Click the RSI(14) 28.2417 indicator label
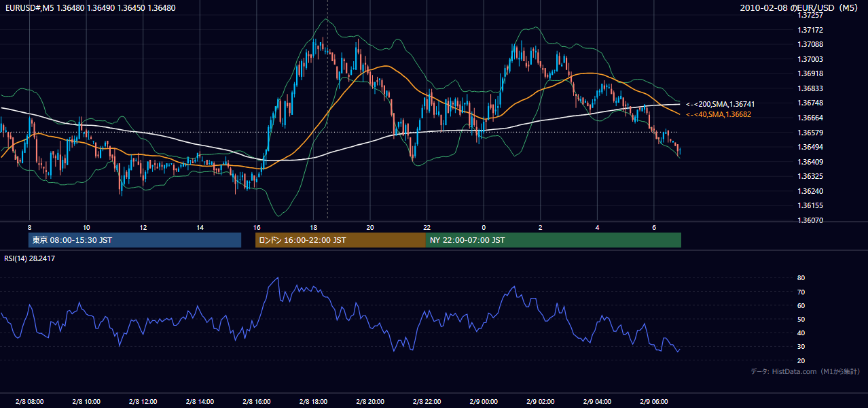This screenshot has height=408, width=868. pyautogui.click(x=30, y=258)
